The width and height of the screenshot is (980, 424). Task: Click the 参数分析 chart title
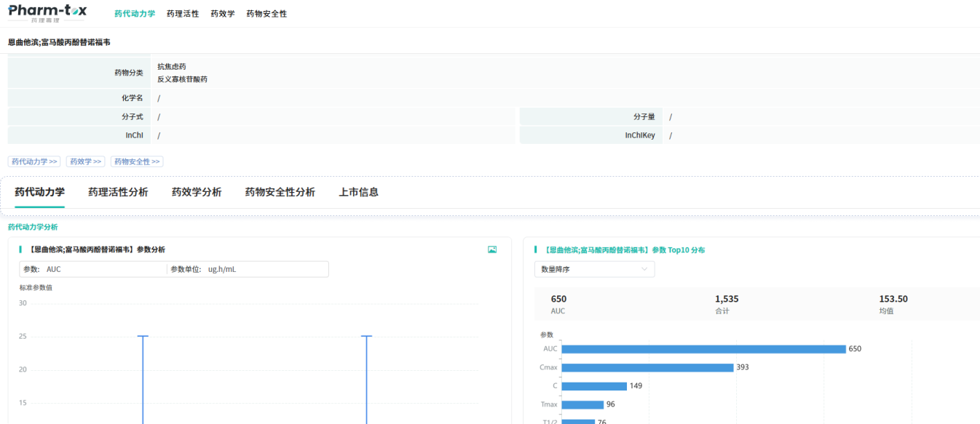pyautogui.click(x=96, y=249)
